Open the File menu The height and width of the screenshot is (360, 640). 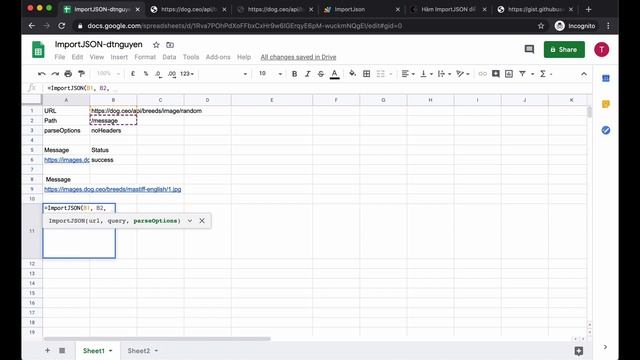point(60,57)
